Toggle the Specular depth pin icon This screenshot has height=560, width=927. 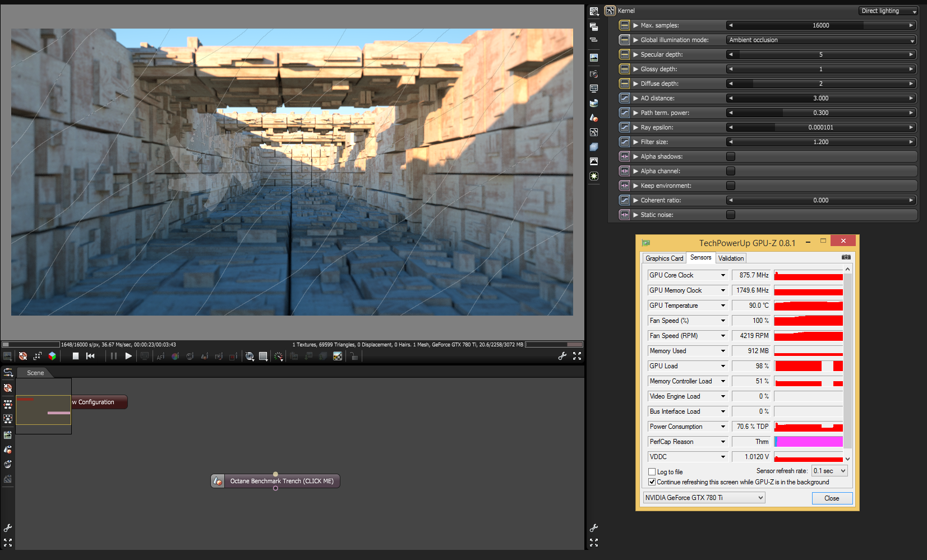click(x=624, y=54)
